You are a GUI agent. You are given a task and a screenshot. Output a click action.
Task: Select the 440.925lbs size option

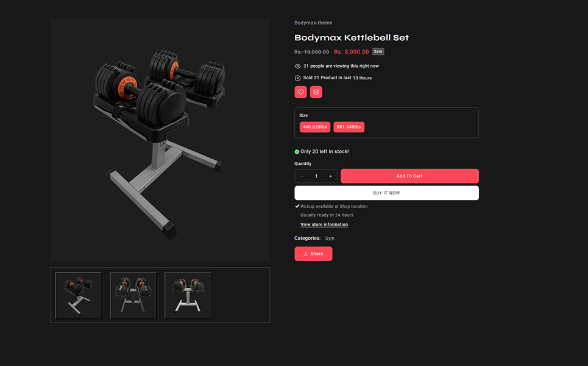tap(314, 127)
